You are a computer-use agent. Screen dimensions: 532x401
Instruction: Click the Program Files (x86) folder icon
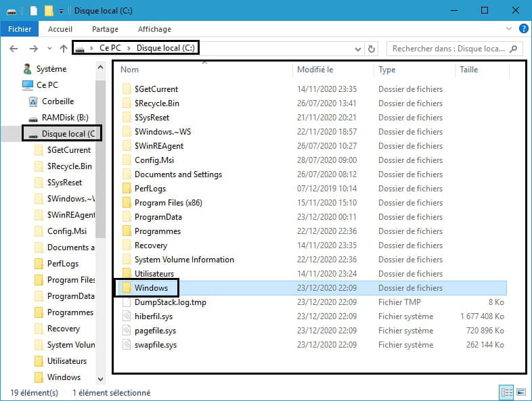point(127,203)
